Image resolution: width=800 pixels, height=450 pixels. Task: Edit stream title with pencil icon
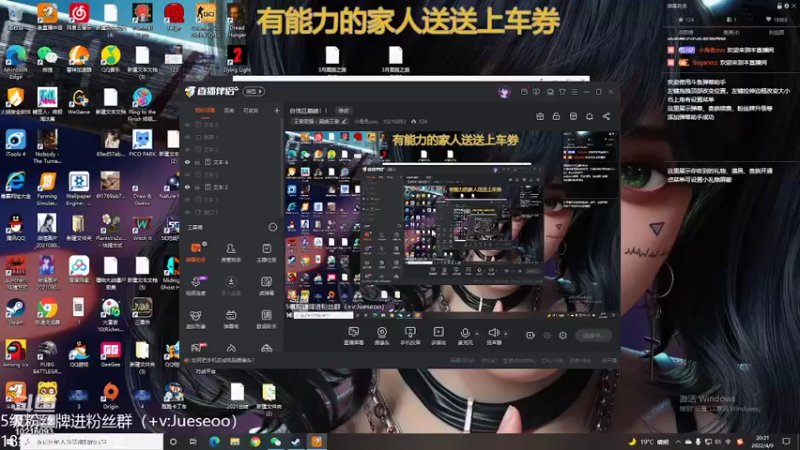pyautogui.click(x=344, y=121)
